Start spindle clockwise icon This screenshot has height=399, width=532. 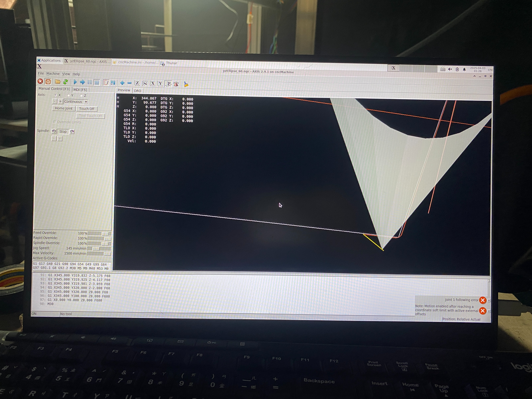pyautogui.click(x=72, y=132)
